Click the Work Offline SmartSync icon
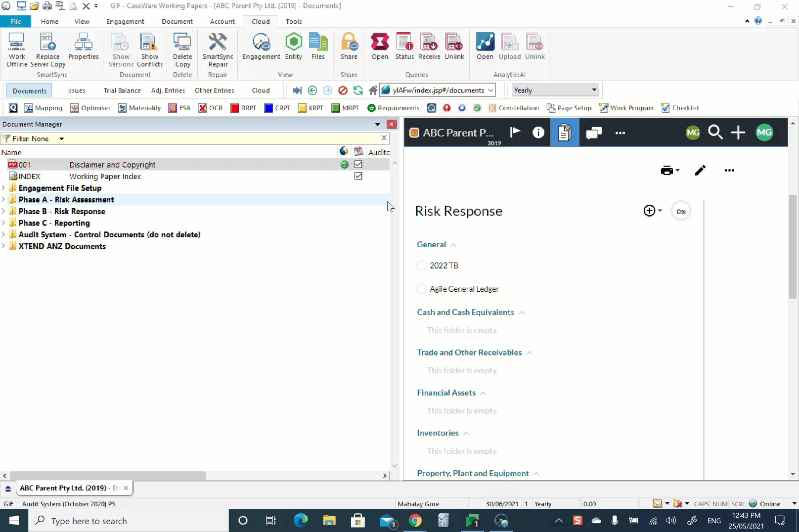The width and height of the screenshot is (799, 532). [16, 50]
